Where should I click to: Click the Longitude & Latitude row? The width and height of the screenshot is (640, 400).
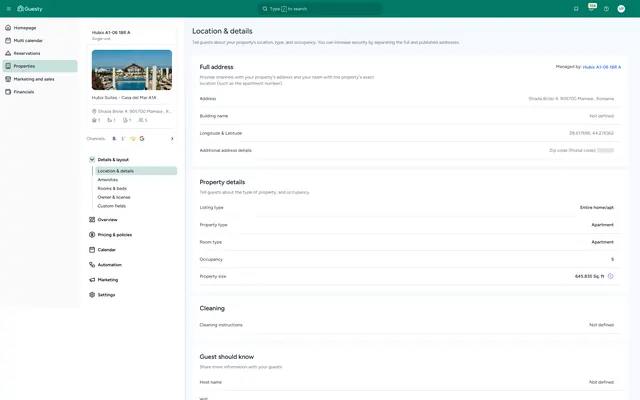coord(409,133)
